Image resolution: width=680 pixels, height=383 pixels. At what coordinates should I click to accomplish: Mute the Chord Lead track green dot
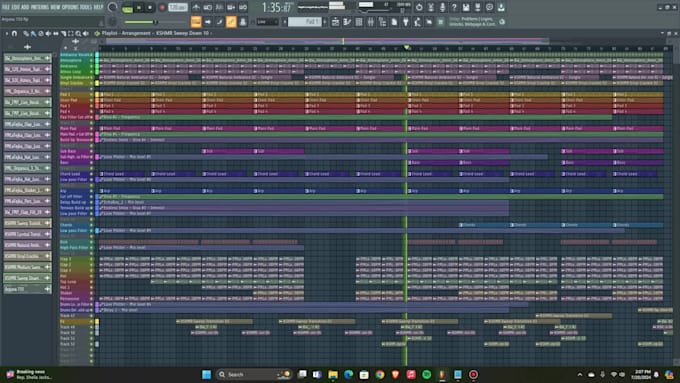click(91, 174)
